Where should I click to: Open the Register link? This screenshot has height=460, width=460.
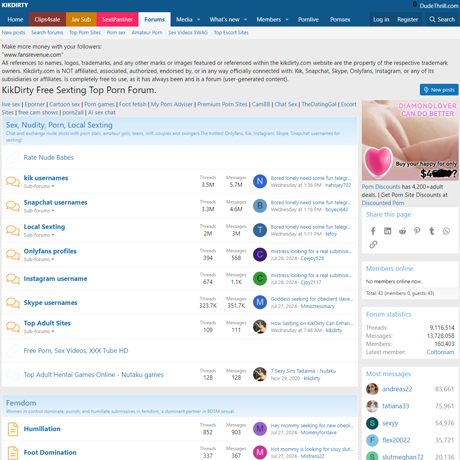pos(407,19)
